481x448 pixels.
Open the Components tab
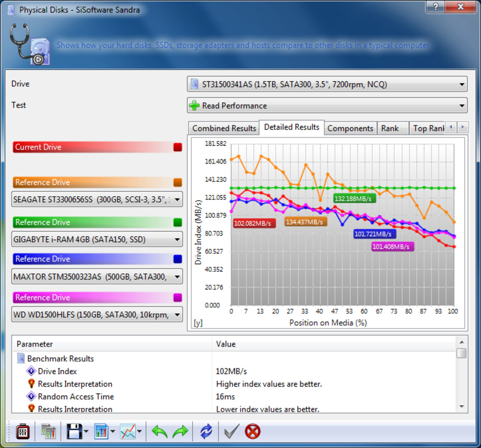(350, 128)
